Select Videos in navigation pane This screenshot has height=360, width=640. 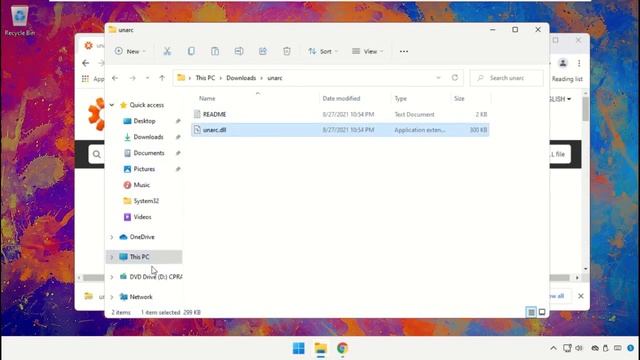(142, 217)
